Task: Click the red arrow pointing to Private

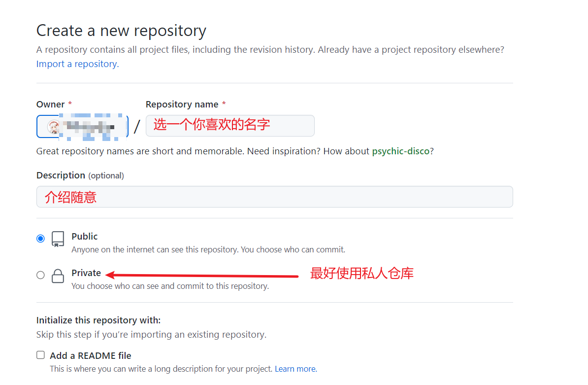Action: [202, 275]
